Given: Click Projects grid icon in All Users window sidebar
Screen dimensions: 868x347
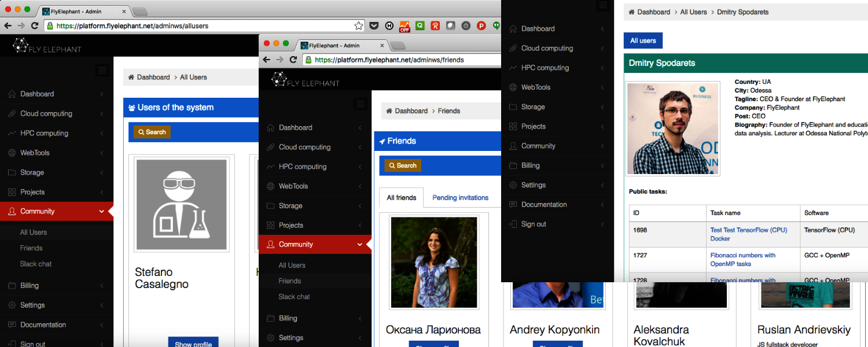Looking at the screenshot, I should click(x=12, y=192).
